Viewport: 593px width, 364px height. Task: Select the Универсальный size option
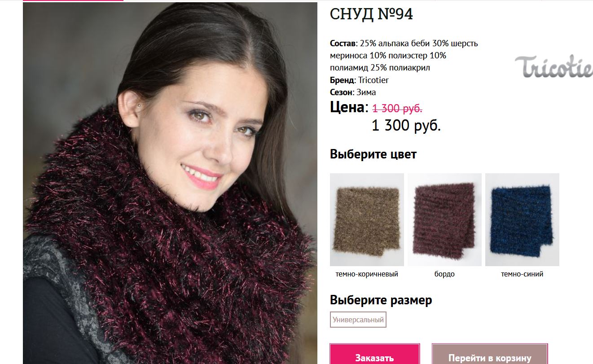pyautogui.click(x=358, y=320)
